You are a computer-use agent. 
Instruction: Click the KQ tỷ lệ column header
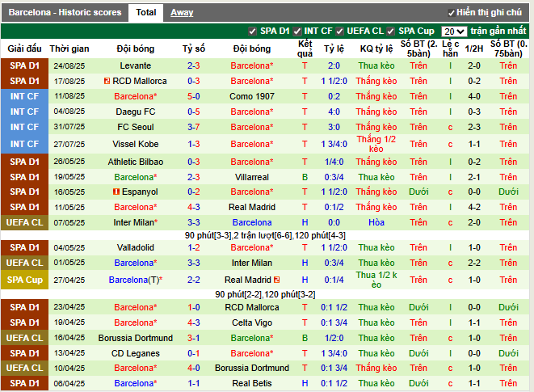point(376,48)
